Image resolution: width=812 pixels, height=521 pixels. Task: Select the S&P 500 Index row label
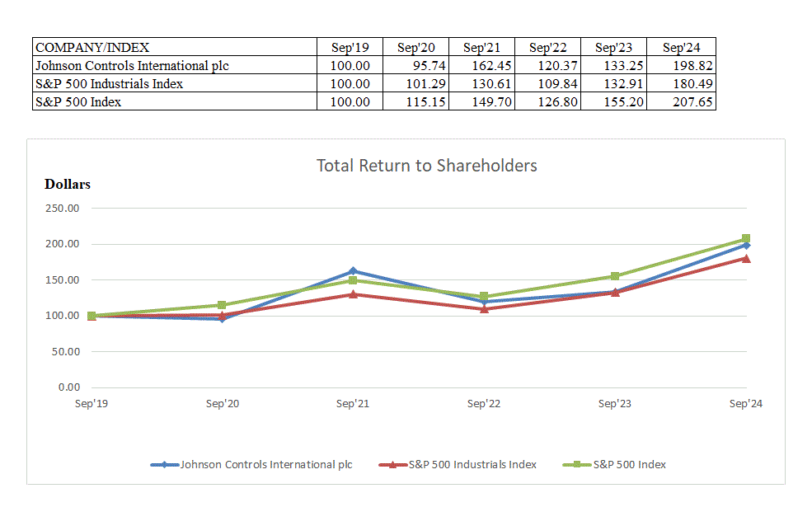click(x=76, y=101)
